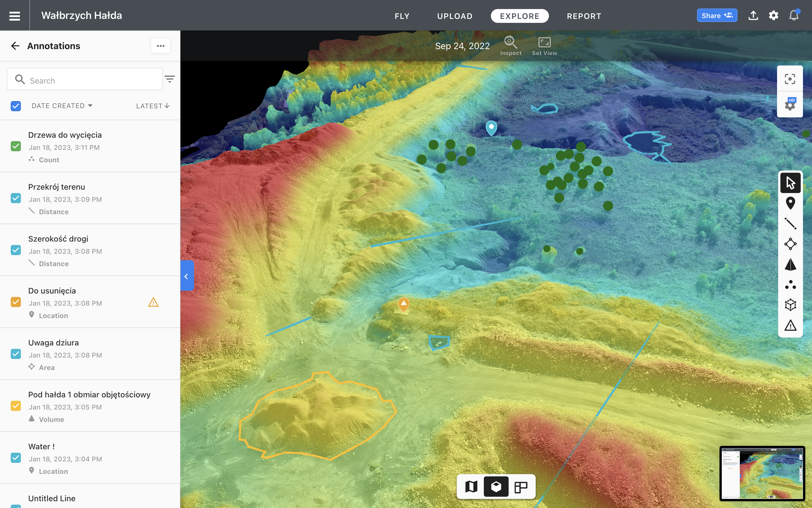This screenshot has width=812, height=508.
Task: Select the cursor pointer tool
Action: [790, 183]
